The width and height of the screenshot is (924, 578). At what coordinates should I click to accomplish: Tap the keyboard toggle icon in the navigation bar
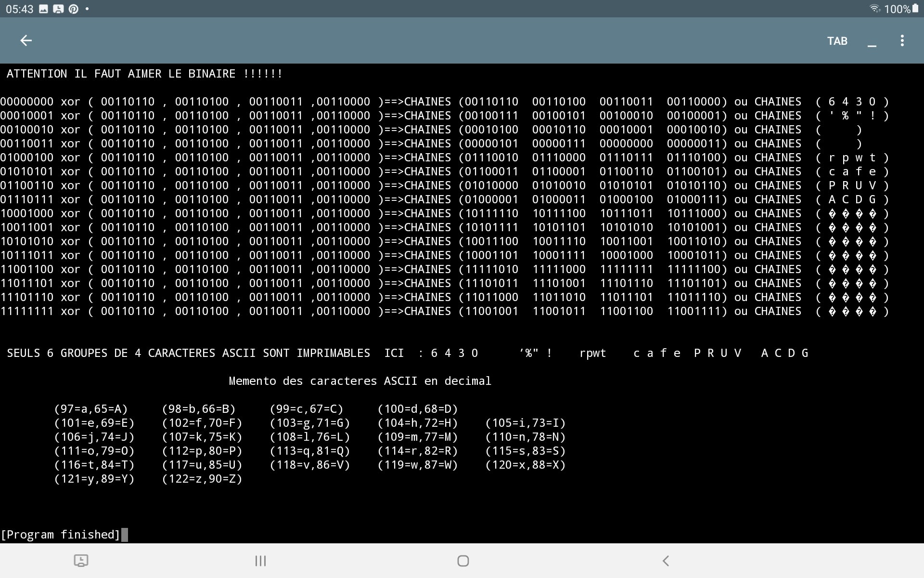coord(81,561)
